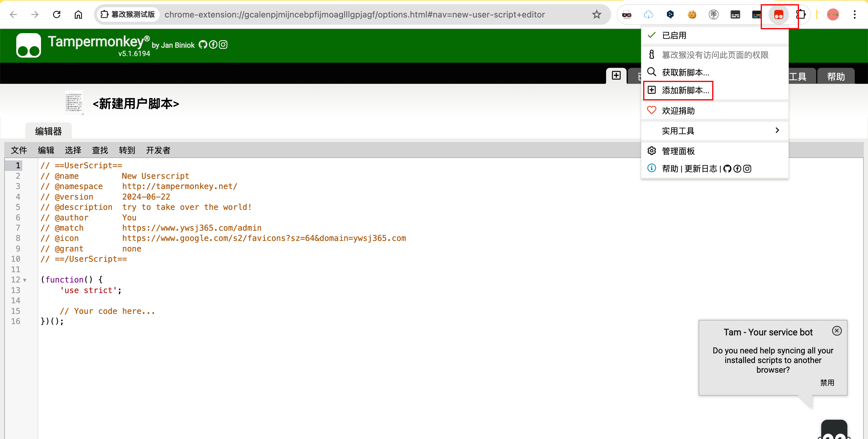Click line number 1 in the gutter

point(18,165)
